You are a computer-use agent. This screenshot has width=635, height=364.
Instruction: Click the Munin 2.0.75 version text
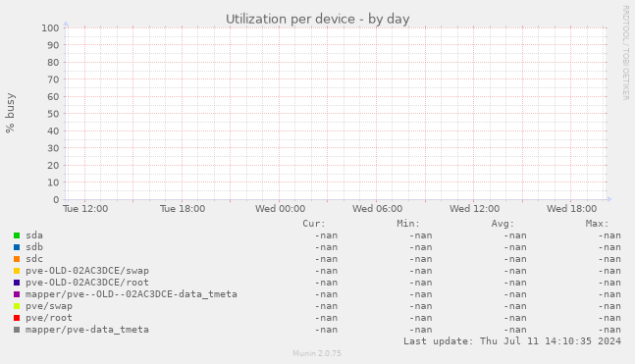tap(317, 353)
